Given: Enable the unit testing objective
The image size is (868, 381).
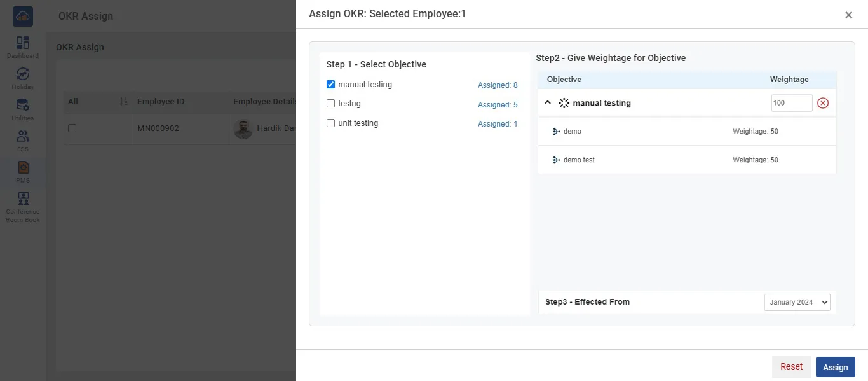Looking at the screenshot, I should [330, 122].
